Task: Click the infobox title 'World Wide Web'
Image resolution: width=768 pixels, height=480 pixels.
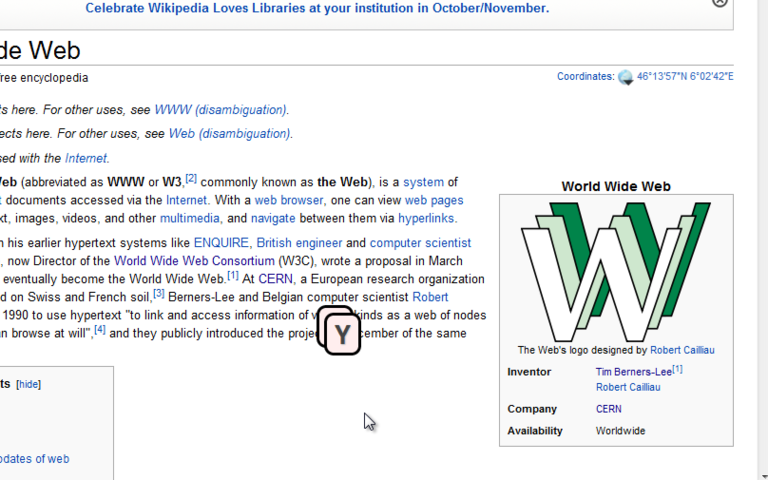Action: (616, 187)
